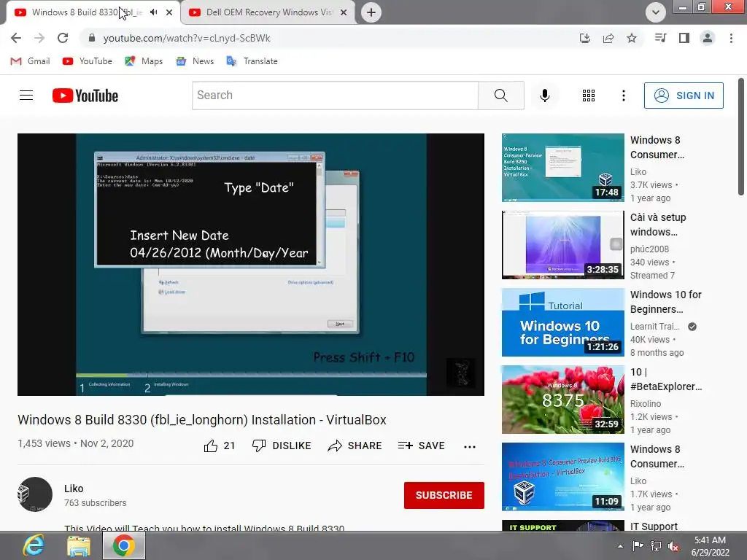The height and width of the screenshot is (560, 747).
Task: Show hidden tray icons arrow
Action: pos(620,546)
